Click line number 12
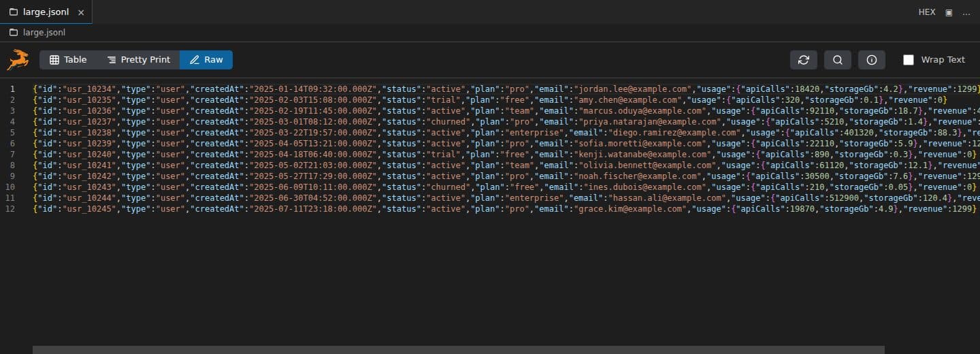980x354 pixels. pos(10,209)
